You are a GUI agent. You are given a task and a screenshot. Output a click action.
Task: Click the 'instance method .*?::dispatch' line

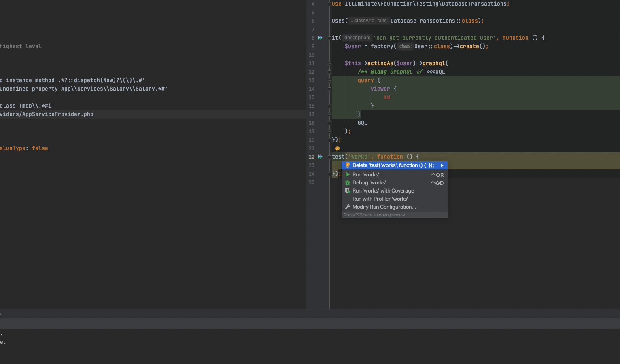[x=72, y=80]
